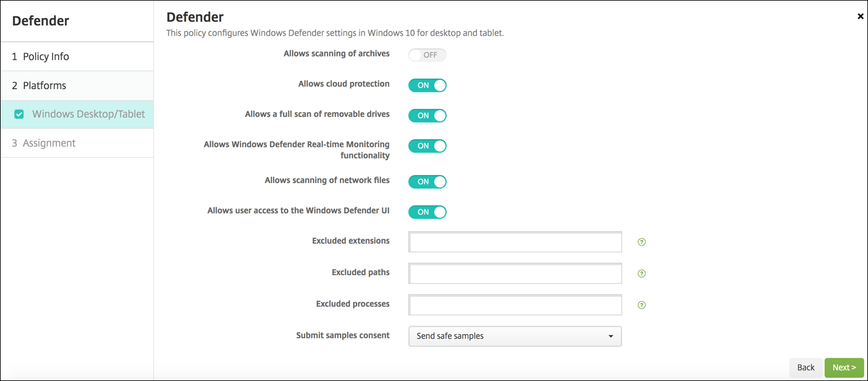Viewport: 868px width, 381px height.
Task: Toggle Allows full scan of removable drives
Action: coord(427,116)
